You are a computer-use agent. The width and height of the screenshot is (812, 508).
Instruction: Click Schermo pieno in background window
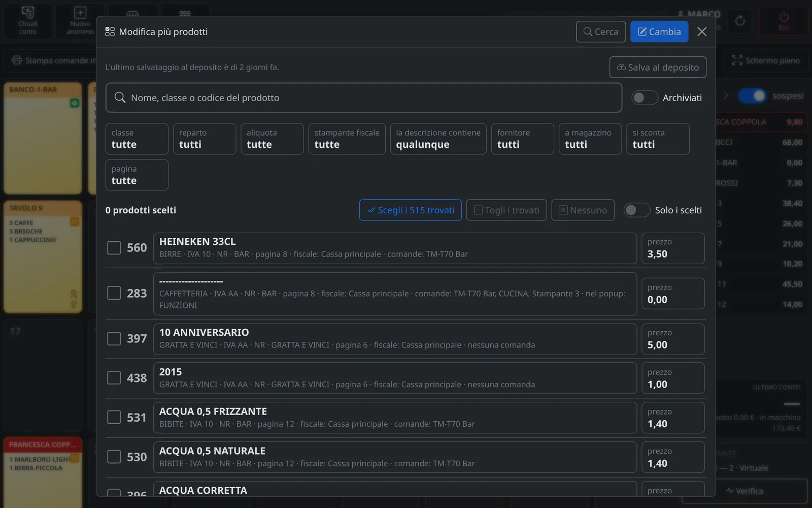click(x=766, y=60)
